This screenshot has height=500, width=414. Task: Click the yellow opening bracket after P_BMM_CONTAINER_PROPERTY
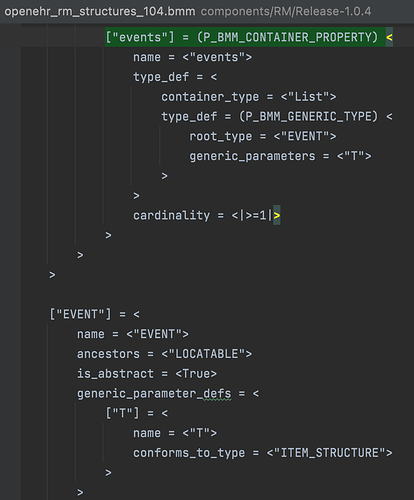tap(389, 37)
